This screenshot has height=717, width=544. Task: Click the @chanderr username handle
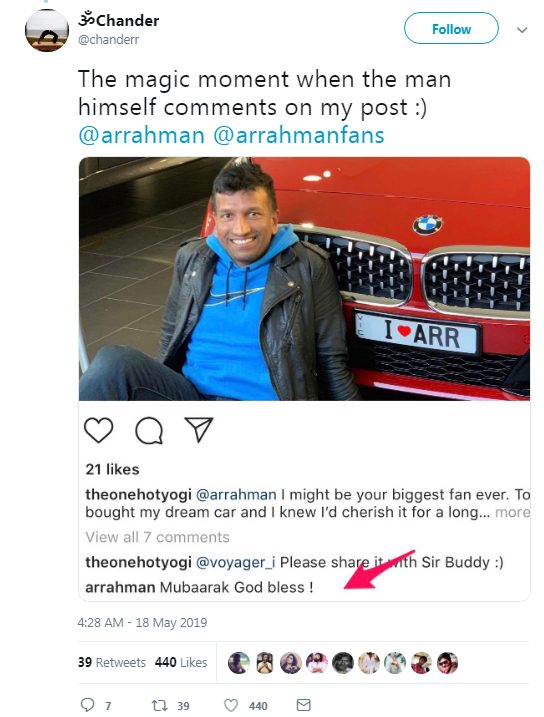coord(108,40)
